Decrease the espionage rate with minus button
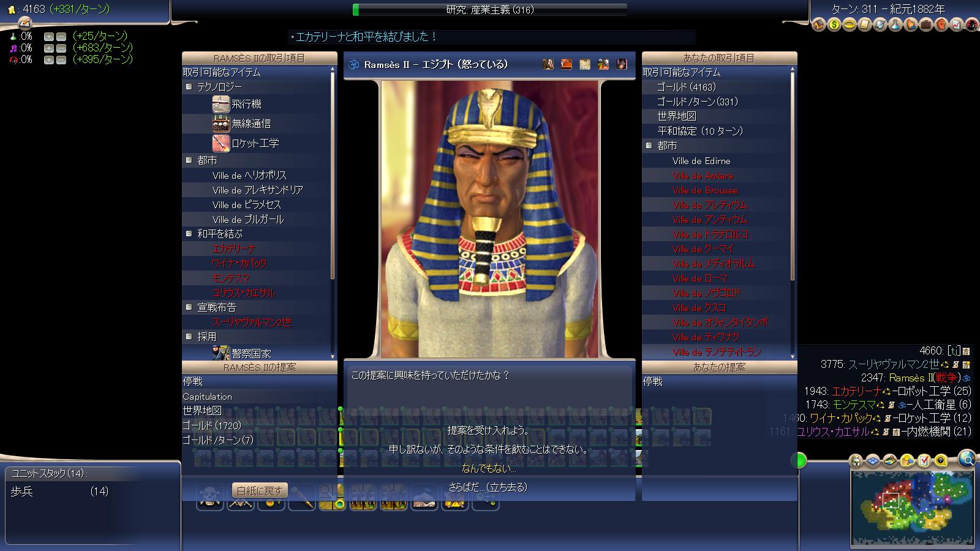 pos(61,60)
